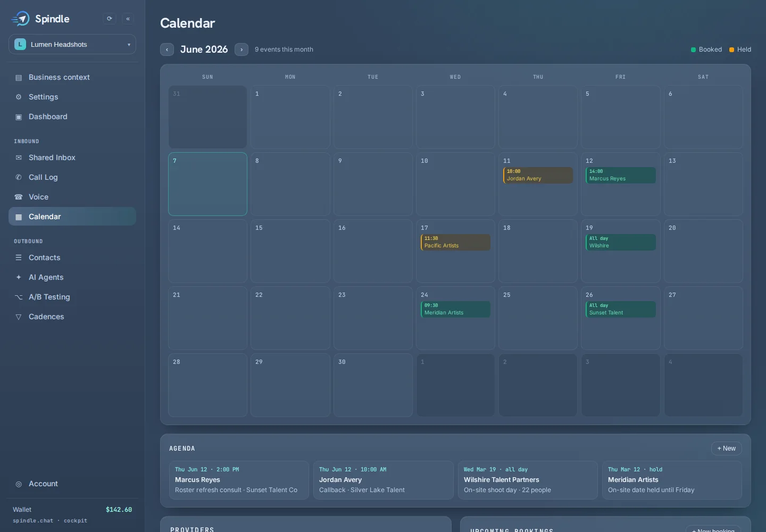Select the June 7 calendar cell
Screen dimensions: 766x532
207,184
